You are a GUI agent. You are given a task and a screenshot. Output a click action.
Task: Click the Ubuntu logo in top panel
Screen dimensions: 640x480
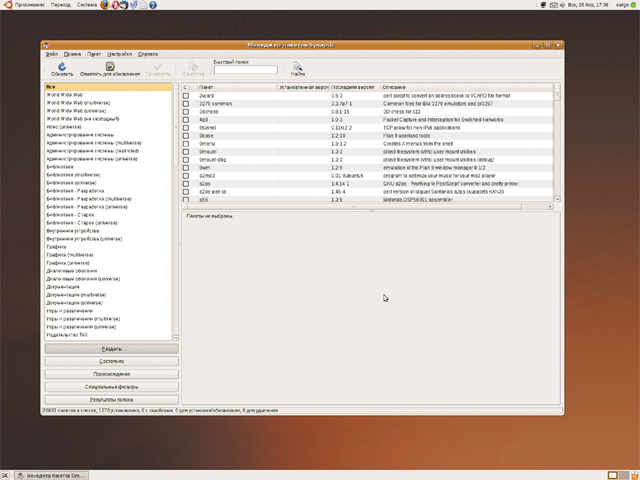coord(7,5)
